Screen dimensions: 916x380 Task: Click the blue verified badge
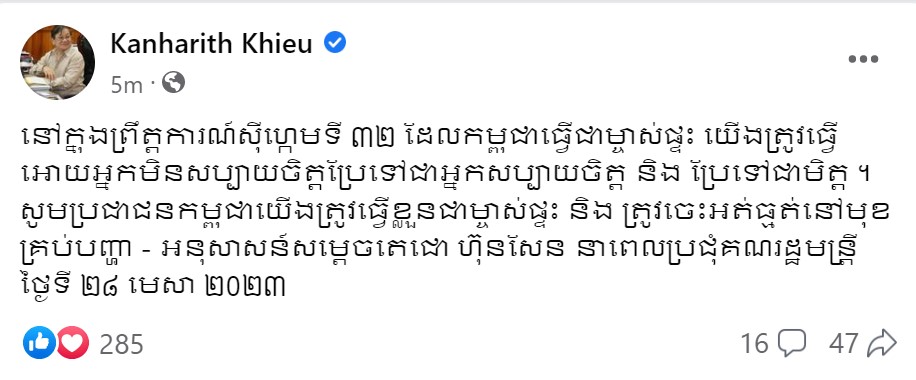coord(335,42)
